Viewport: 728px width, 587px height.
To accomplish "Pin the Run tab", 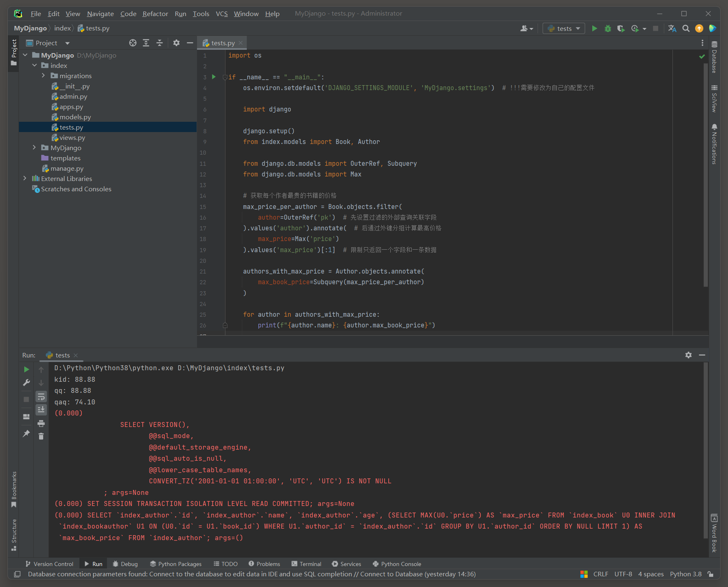I will click(x=26, y=434).
